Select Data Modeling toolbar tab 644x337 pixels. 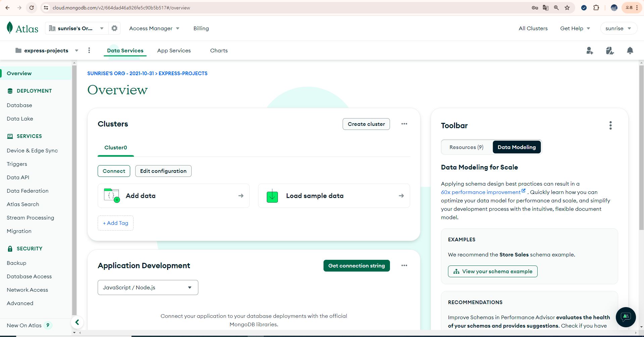(517, 147)
